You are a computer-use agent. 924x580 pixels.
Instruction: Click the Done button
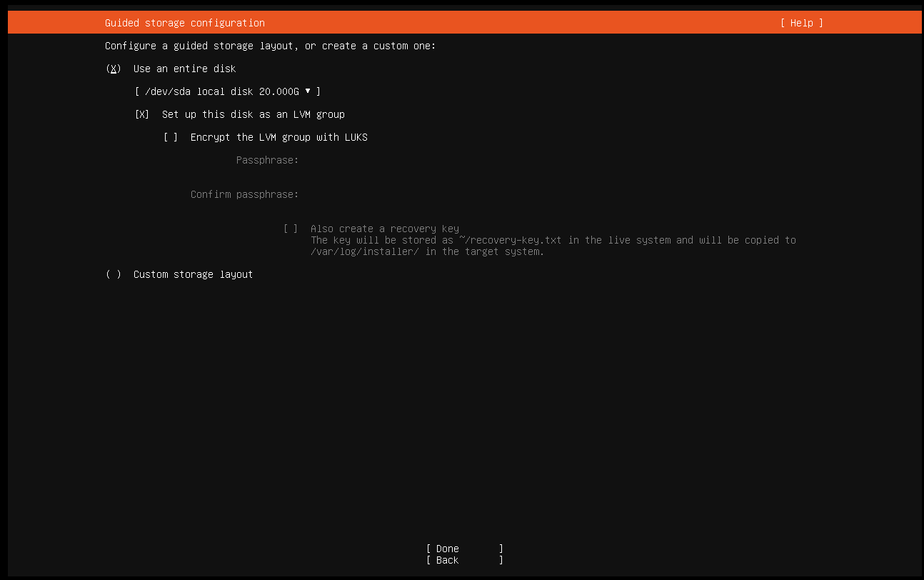pos(465,549)
